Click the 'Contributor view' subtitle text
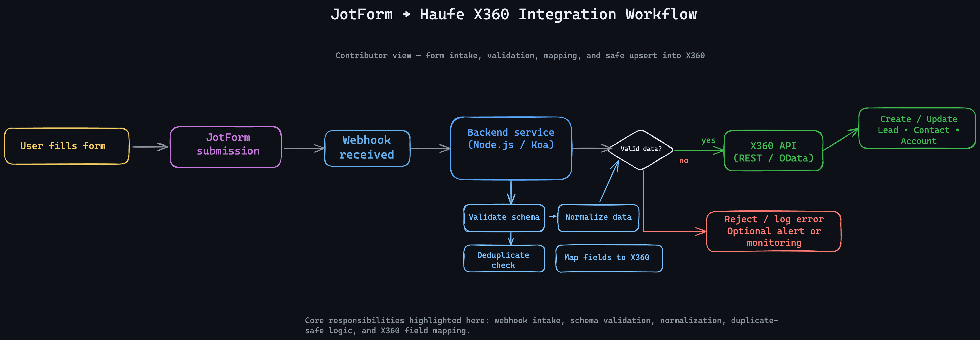The width and height of the screenshot is (980, 340). click(x=520, y=56)
